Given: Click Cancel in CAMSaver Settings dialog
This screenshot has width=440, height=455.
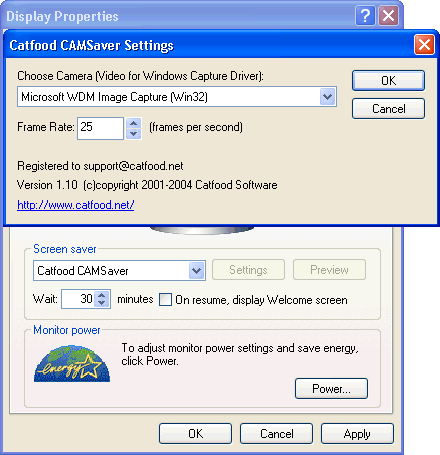Looking at the screenshot, I should tap(388, 109).
